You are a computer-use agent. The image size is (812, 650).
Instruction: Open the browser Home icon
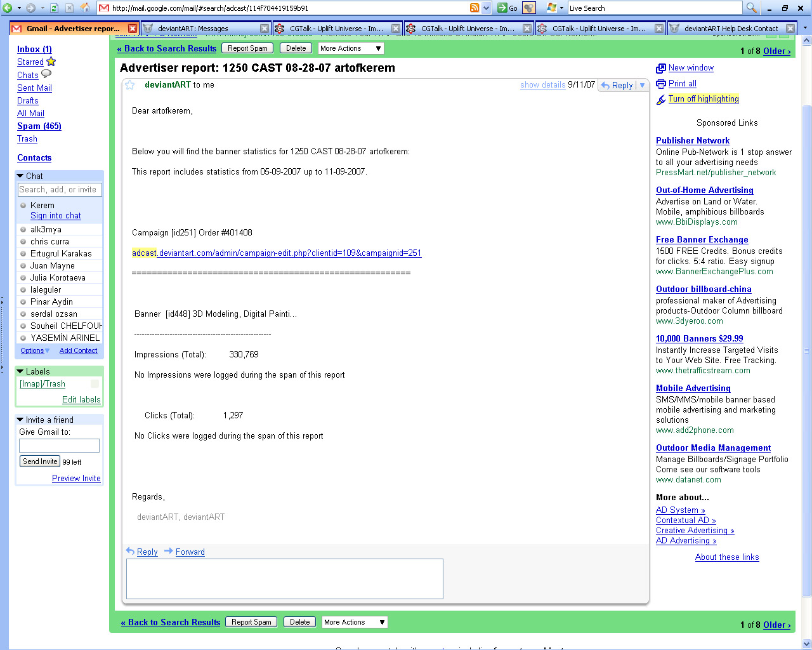(85, 8)
